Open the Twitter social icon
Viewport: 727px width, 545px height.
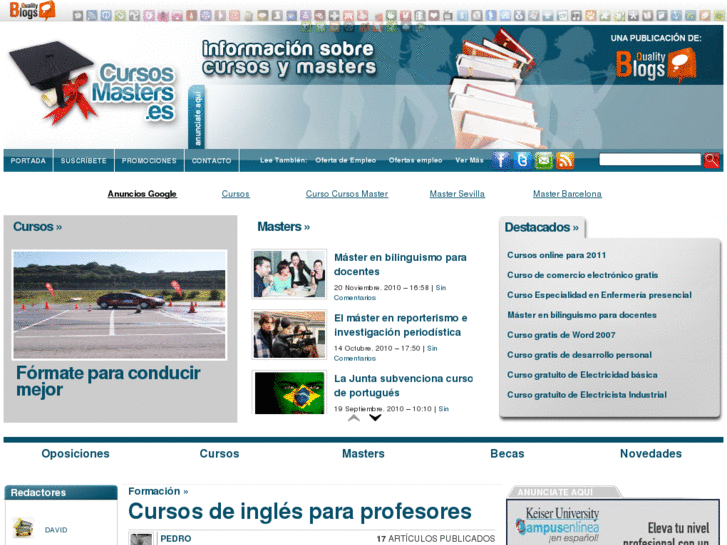click(523, 160)
